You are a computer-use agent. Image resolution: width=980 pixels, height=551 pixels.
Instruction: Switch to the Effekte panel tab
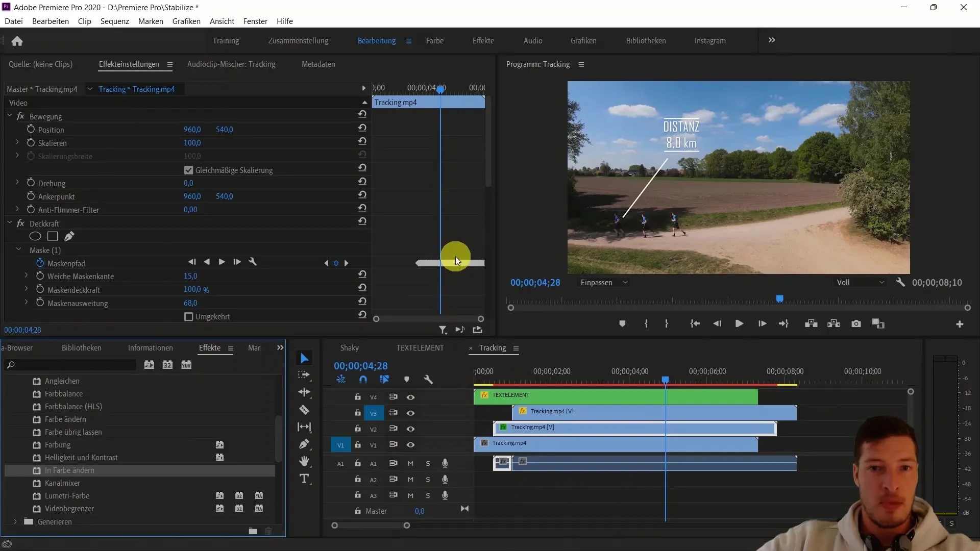point(209,348)
